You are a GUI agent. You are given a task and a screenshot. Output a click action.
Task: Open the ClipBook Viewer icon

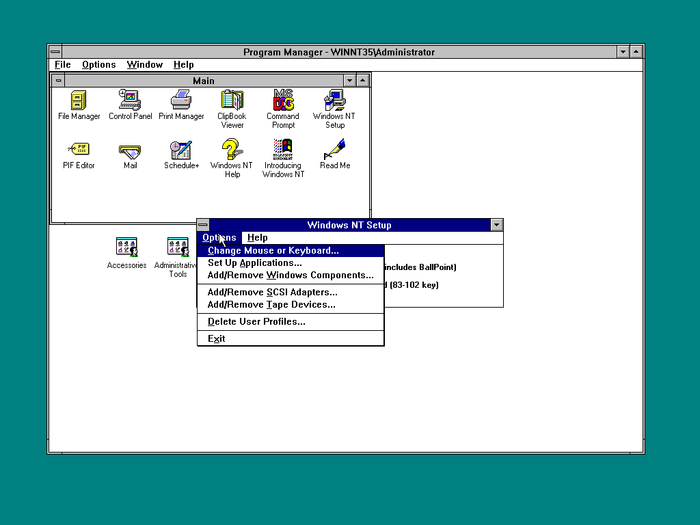(231, 100)
